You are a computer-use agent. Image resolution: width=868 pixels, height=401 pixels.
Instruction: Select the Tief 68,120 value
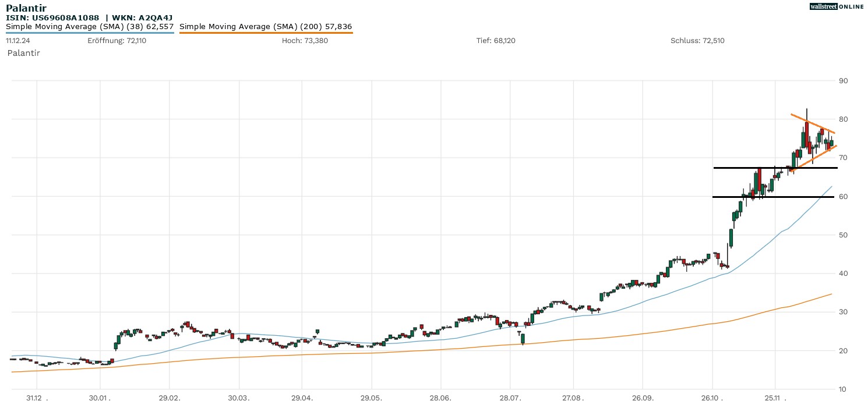coord(496,41)
